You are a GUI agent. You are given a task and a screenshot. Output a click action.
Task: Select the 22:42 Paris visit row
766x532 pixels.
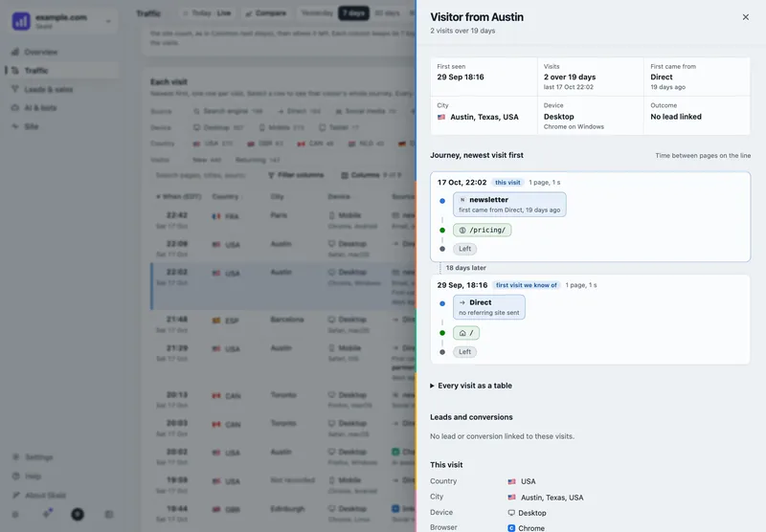[x=283, y=221]
